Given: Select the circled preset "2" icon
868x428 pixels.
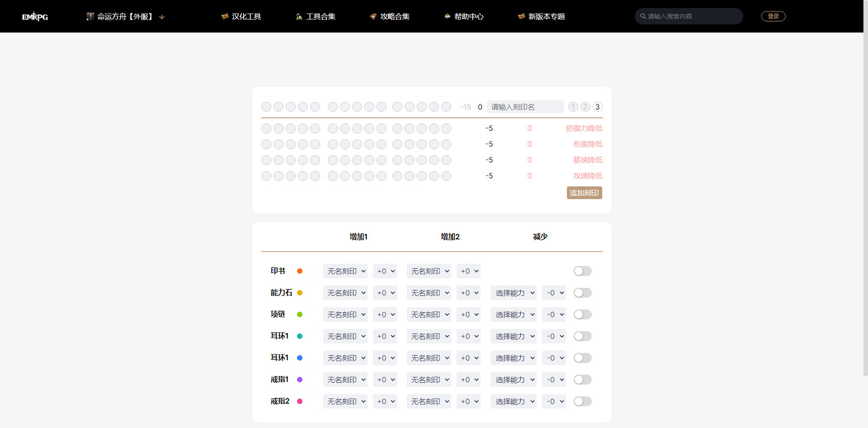Looking at the screenshot, I should coord(586,107).
